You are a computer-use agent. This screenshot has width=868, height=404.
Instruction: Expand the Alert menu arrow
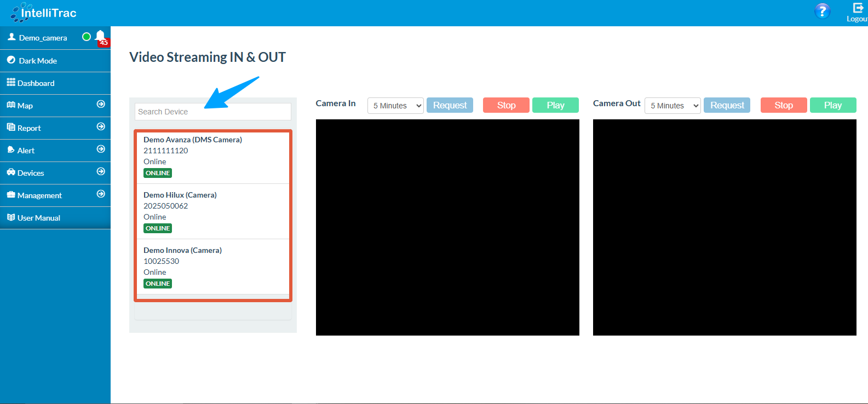point(101,149)
